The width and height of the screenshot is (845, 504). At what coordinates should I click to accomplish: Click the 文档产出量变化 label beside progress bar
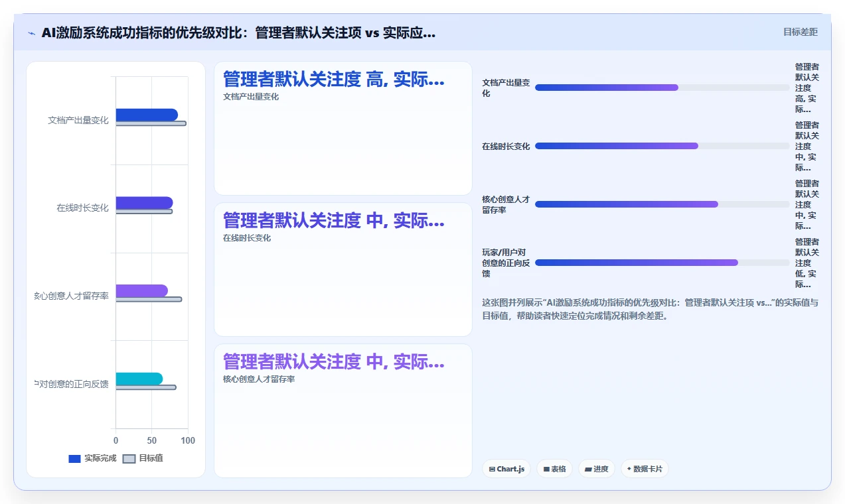(506, 88)
